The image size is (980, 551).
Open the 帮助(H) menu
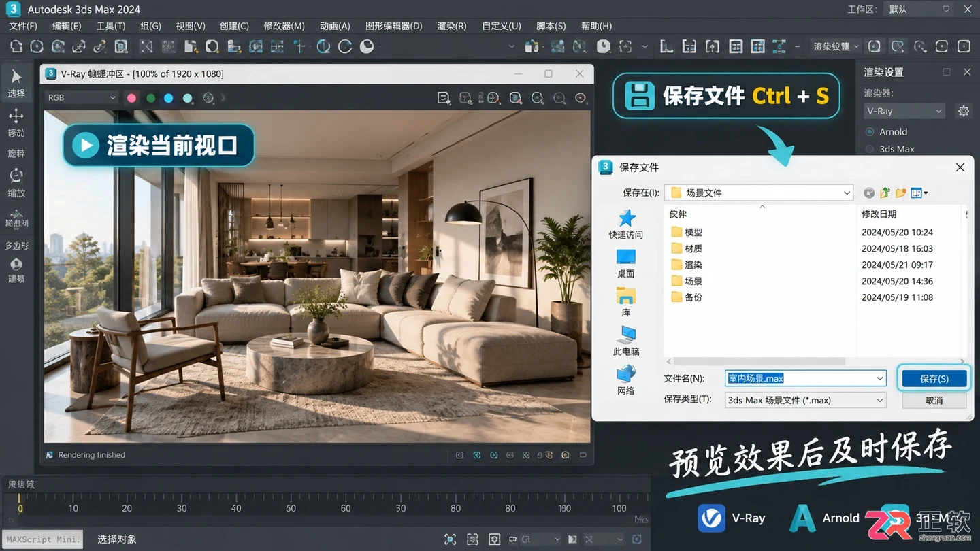point(596,26)
